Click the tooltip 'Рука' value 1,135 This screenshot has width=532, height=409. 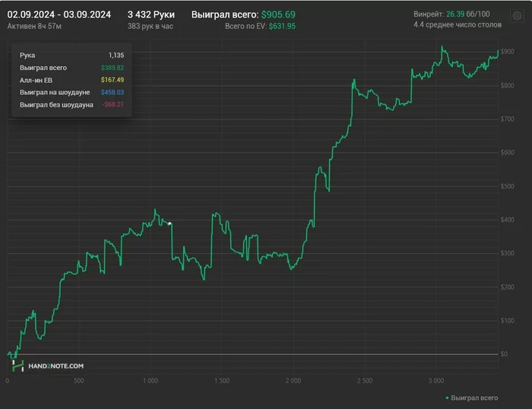tap(116, 55)
